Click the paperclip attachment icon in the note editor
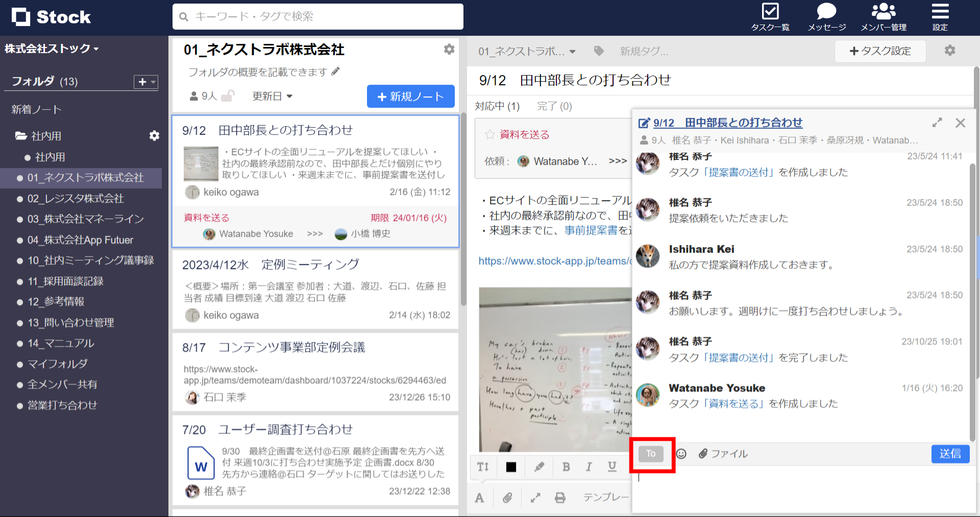Image resolution: width=980 pixels, height=517 pixels. tap(507, 498)
